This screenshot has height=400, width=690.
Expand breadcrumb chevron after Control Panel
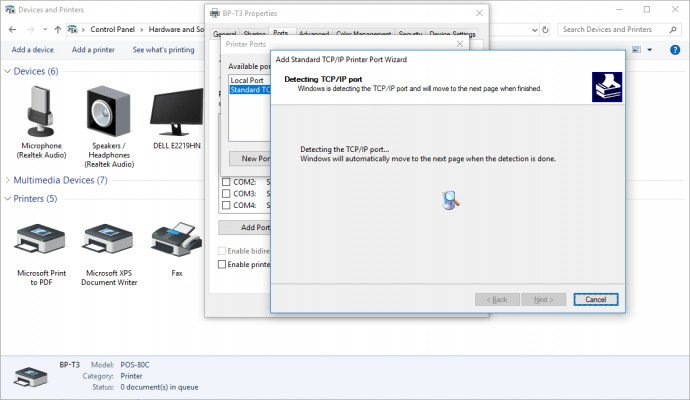pyautogui.click(x=142, y=29)
